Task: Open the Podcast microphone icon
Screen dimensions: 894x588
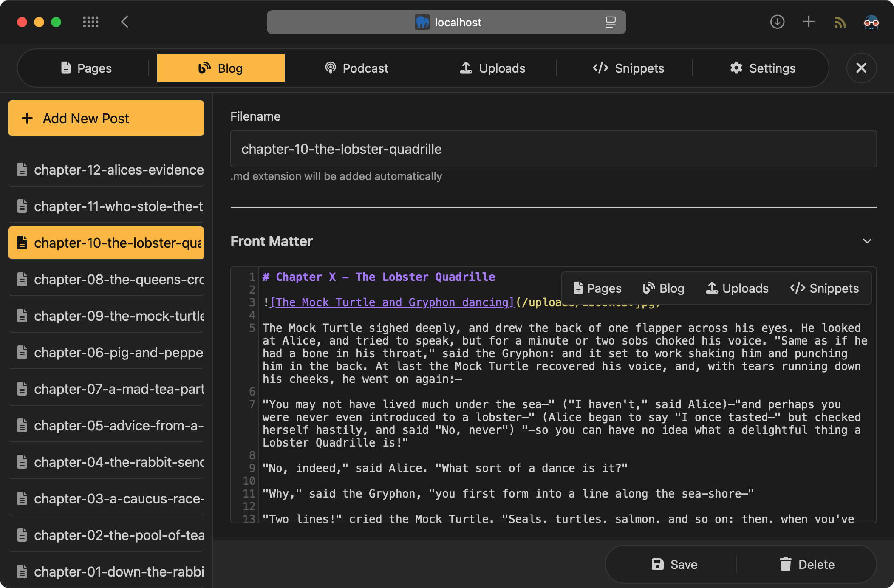Action: (330, 68)
